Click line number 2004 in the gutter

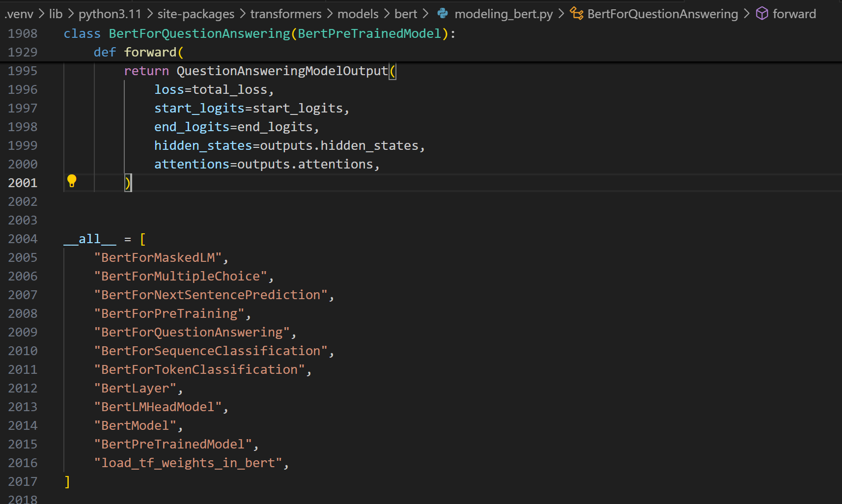coord(23,239)
